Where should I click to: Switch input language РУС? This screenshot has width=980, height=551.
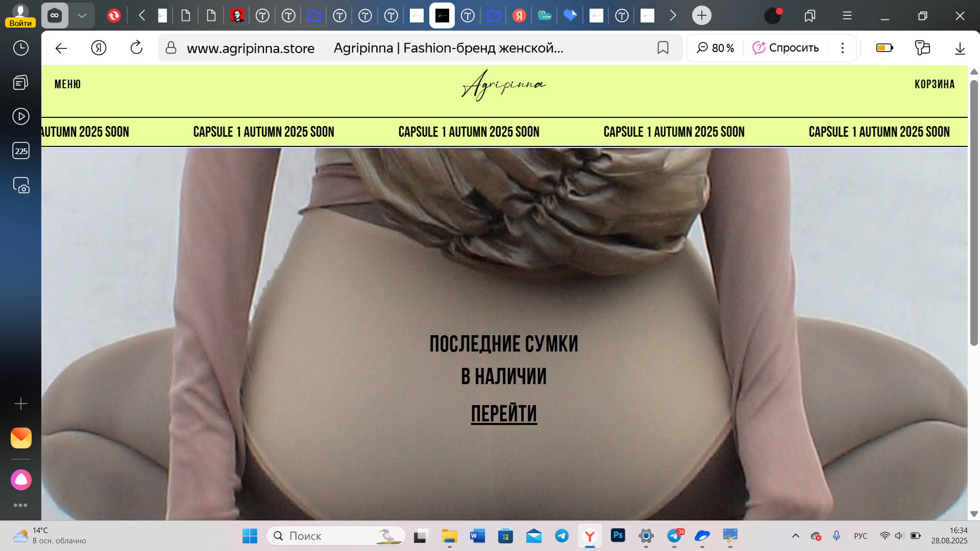[x=861, y=536]
